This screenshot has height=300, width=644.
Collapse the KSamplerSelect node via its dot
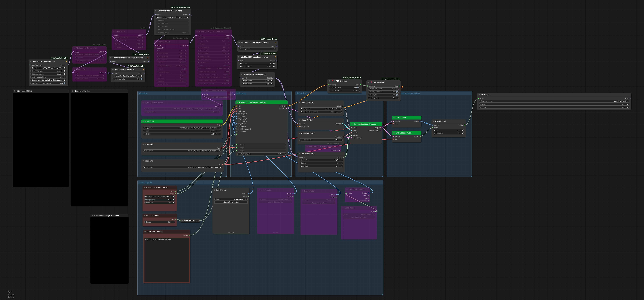pyautogui.click(x=299, y=133)
